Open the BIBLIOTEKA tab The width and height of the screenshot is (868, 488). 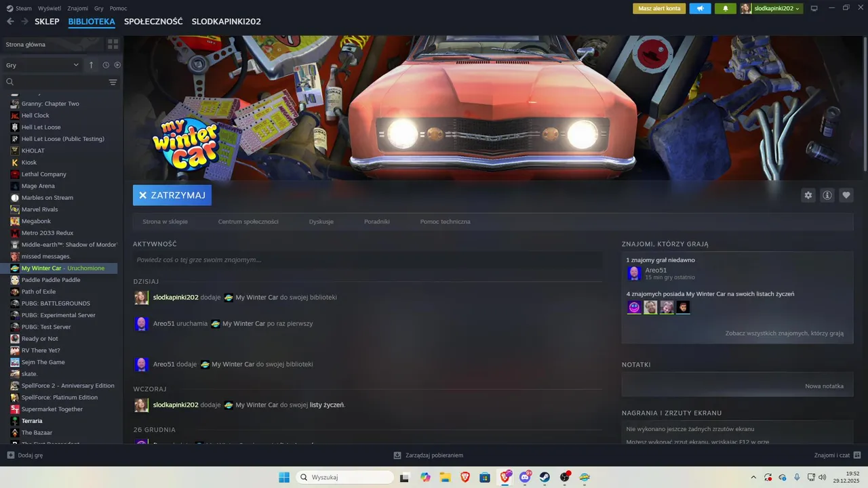[92, 22]
